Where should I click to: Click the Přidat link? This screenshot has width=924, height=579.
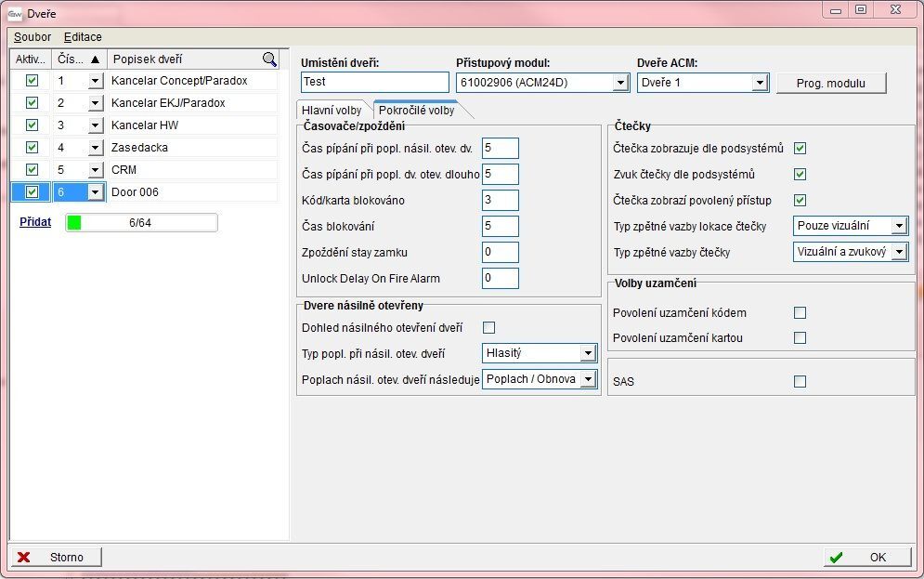[35, 222]
